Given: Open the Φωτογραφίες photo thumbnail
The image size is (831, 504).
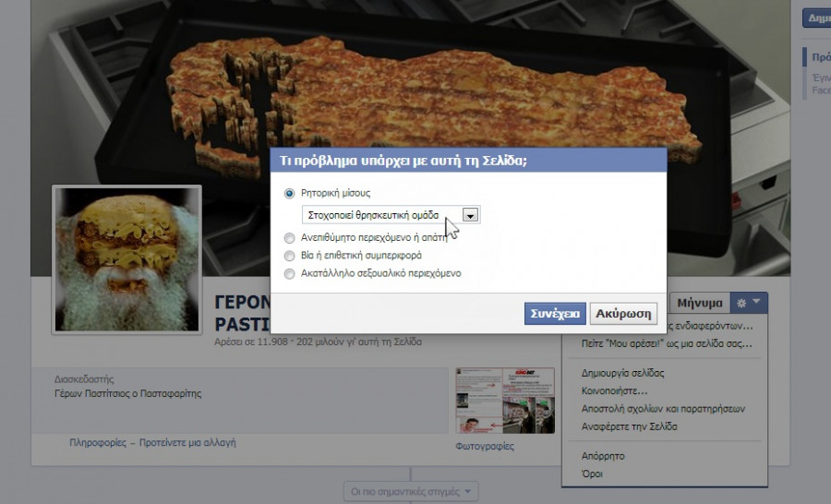Looking at the screenshot, I should click(x=505, y=401).
